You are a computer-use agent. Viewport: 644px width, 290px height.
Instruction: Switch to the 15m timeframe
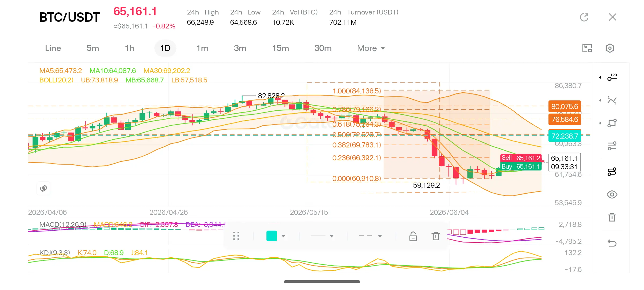coord(281,48)
